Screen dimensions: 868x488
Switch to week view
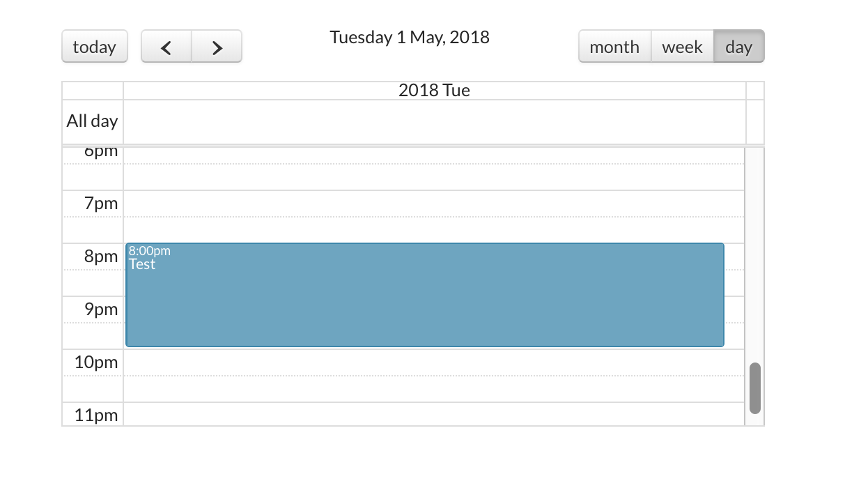(x=682, y=47)
